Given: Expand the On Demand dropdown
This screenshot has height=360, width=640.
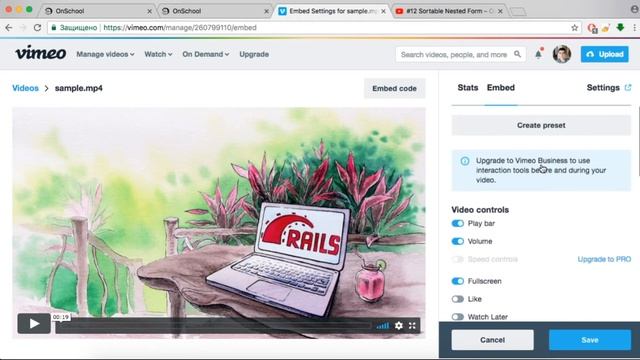Looking at the screenshot, I should (x=205, y=54).
